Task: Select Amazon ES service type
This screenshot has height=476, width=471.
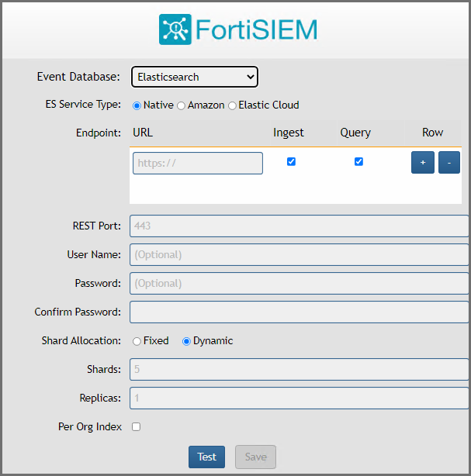Action: 182,105
